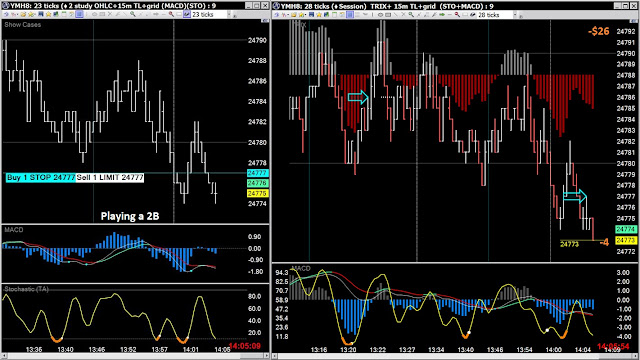
Task: Click blue save disk icon in 28 ticks window
Action: (x=311, y=14)
